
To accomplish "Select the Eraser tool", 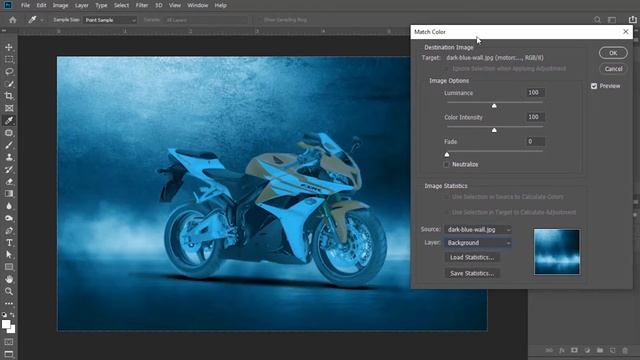I will (9, 182).
